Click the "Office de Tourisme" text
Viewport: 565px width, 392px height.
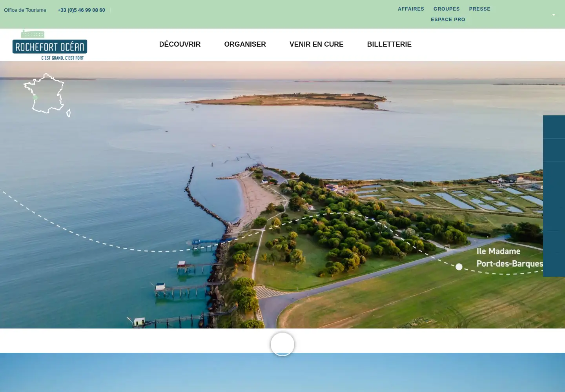pos(25,10)
